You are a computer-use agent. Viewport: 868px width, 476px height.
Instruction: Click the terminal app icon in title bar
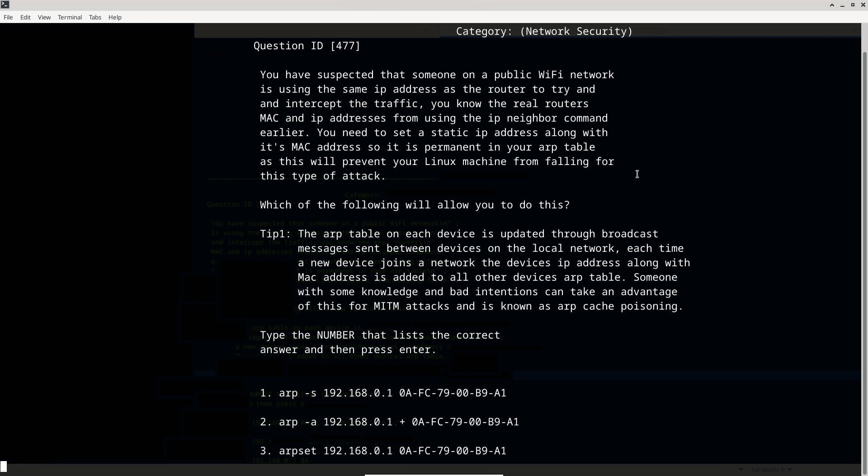[5, 5]
